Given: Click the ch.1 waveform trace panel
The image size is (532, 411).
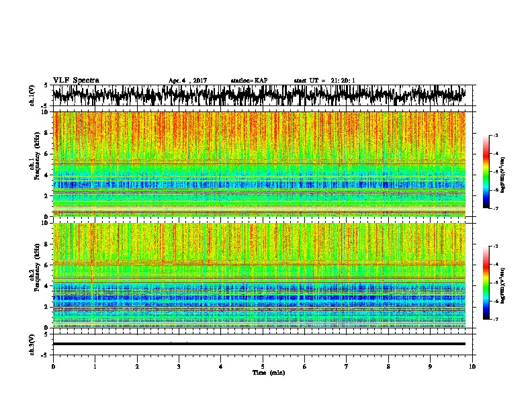Looking at the screenshot, I should tap(263, 95).
